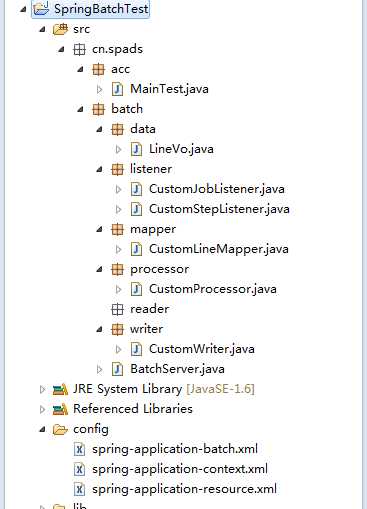This screenshot has width=367, height=509.
Task: Expand the CustomLineMapper.java node
Action: pyautogui.click(x=118, y=249)
